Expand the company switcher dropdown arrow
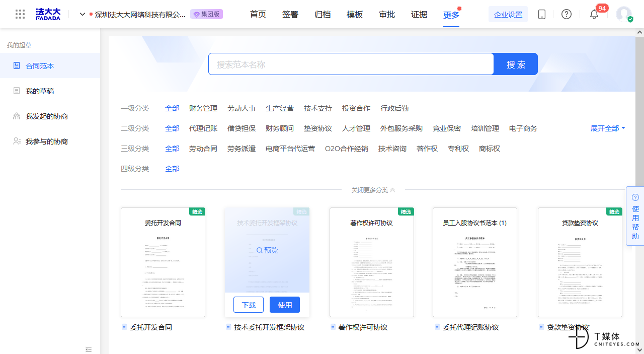The width and height of the screenshot is (644, 354). [83, 14]
